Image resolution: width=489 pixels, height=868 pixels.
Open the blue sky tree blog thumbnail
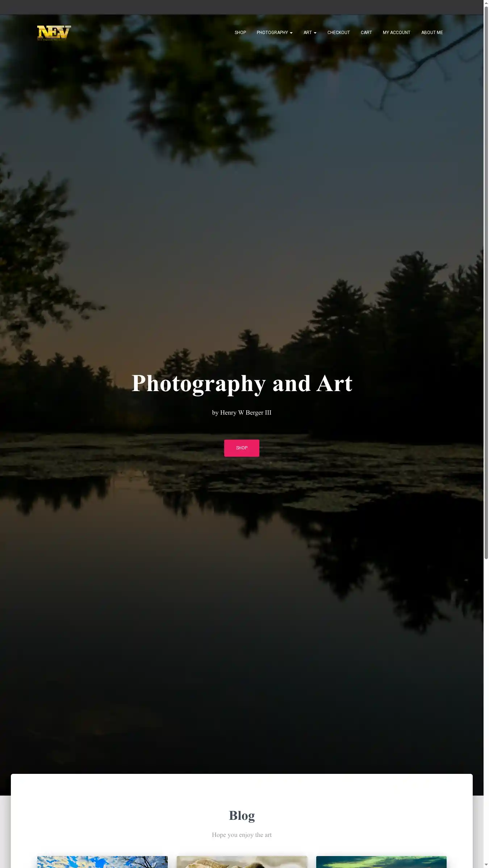pos(103,862)
